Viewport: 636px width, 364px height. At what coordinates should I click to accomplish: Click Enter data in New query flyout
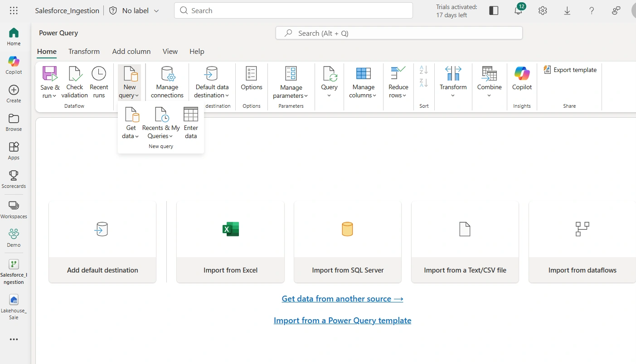[x=191, y=123]
